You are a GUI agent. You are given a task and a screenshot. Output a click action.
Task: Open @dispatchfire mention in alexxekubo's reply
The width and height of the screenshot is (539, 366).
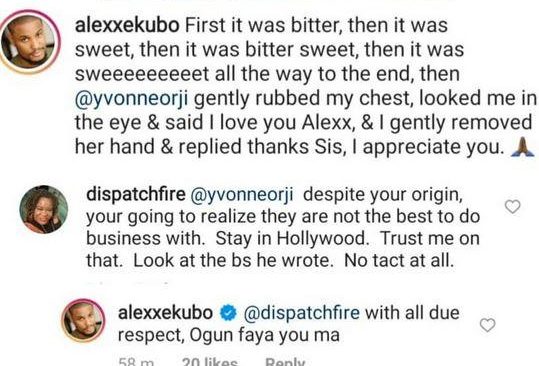pyautogui.click(x=302, y=313)
